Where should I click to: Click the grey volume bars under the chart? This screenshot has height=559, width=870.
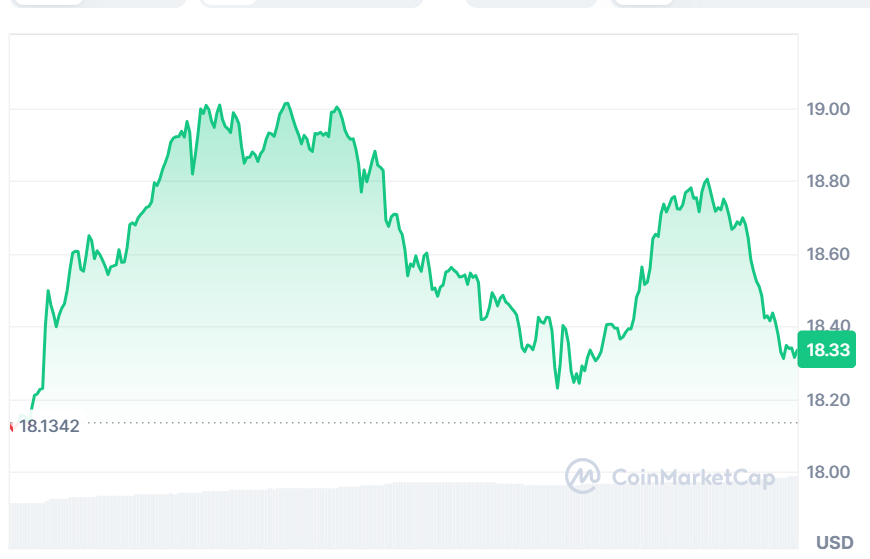(300, 518)
